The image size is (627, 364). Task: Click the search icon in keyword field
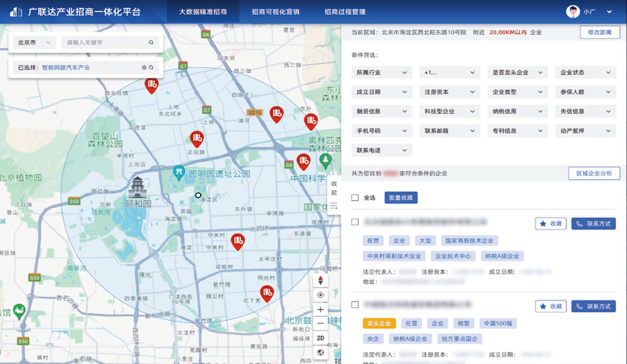click(151, 42)
